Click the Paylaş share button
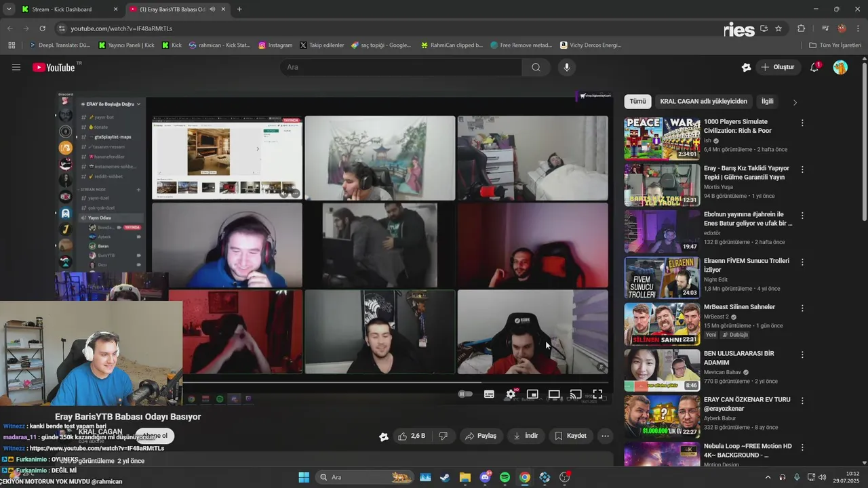 pyautogui.click(x=480, y=436)
